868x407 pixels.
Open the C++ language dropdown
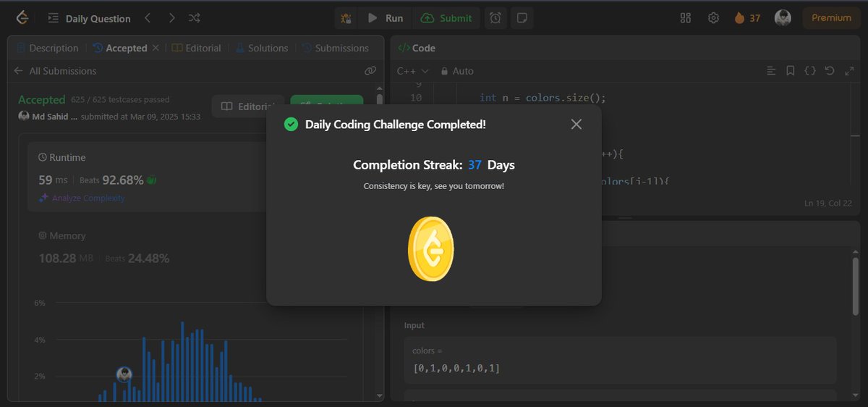click(413, 71)
